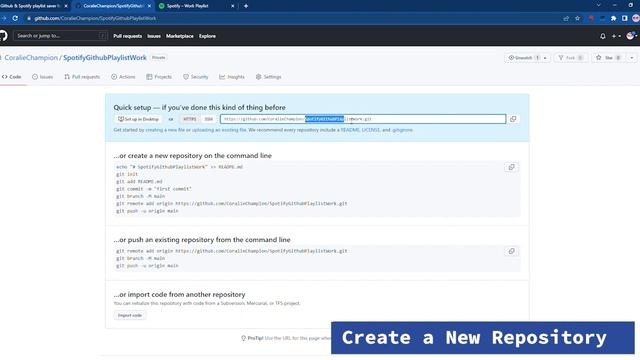Go to the GitHub home logo

pyautogui.click(x=3, y=36)
